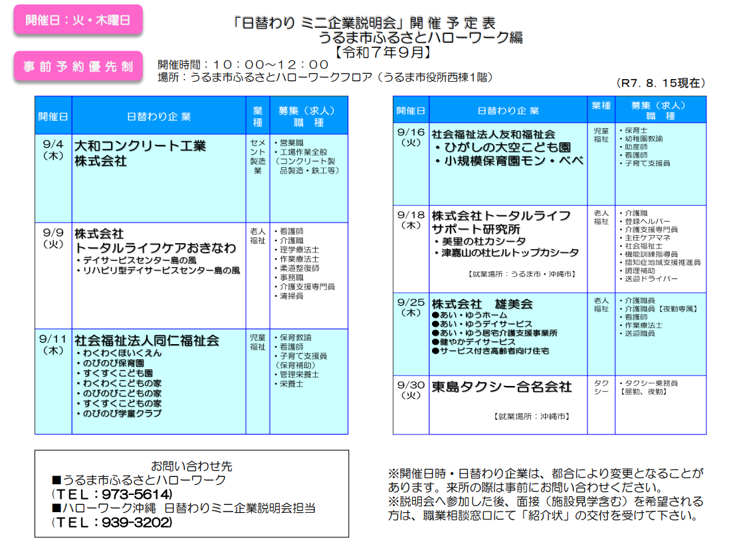Click the 登録ヘルパー job entry
The width and height of the screenshot is (735, 560).
pos(645,221)
